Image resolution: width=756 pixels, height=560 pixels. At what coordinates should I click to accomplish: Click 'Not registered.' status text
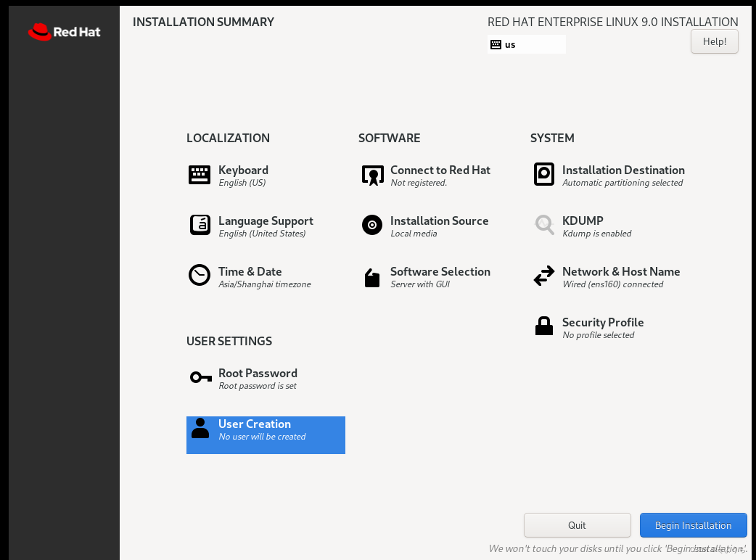(419, 183)
